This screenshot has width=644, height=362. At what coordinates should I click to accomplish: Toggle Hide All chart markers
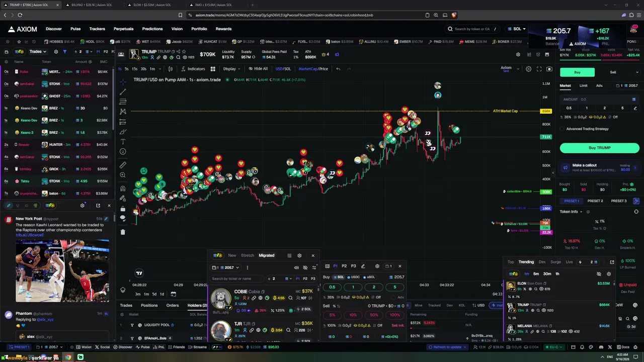click(x=258, y=69)
